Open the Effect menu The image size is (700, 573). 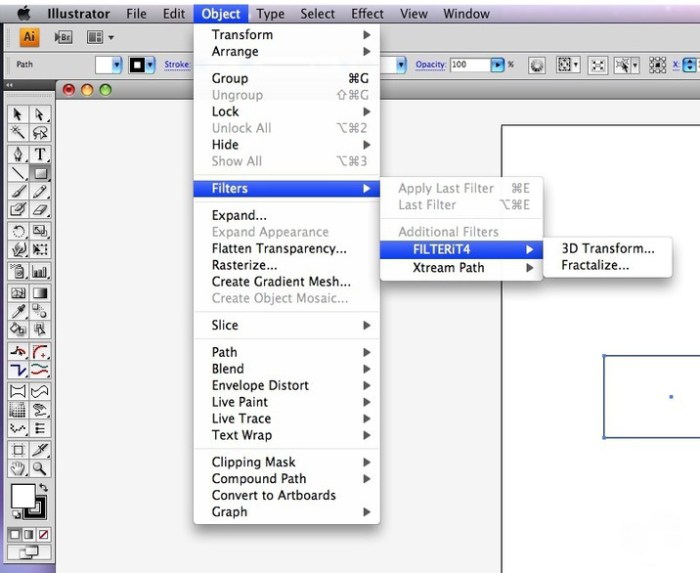click(x=367, y=14)
